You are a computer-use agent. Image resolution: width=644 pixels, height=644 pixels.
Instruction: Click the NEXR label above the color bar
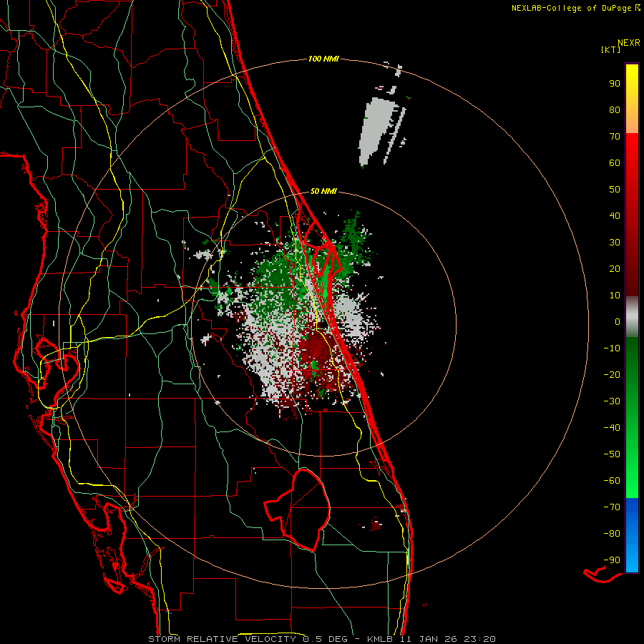(x=629, y=43)
